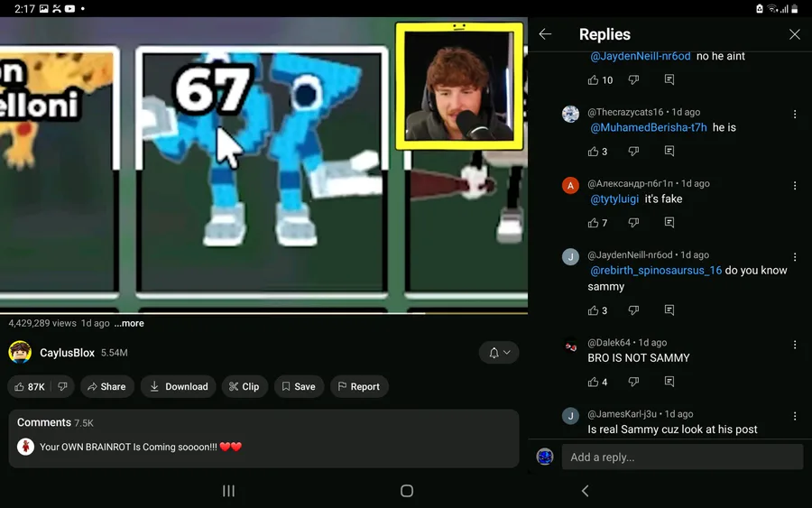The image size is (812, 508).
Task: Open @JamesKarl-j3u username
Action: tap(622, 414)
